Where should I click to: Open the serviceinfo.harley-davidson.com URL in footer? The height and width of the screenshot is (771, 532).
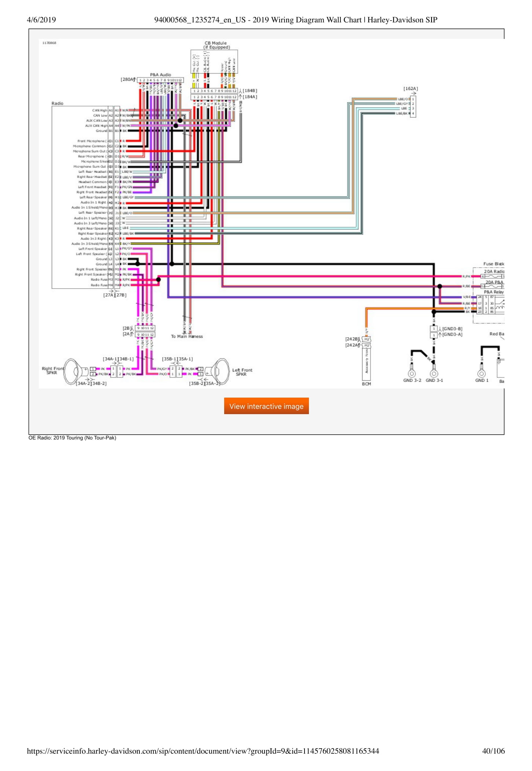click(x=203, y=751)
